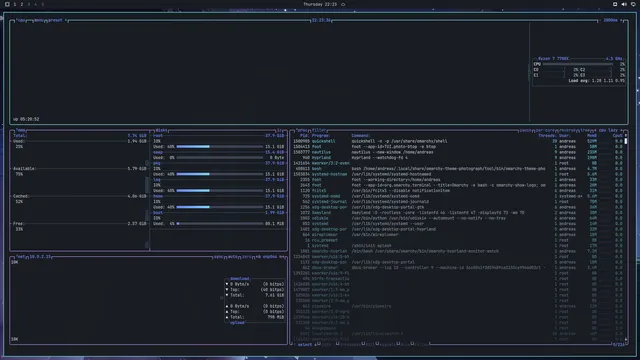Click the root disk usage bar

click(220, 147)
